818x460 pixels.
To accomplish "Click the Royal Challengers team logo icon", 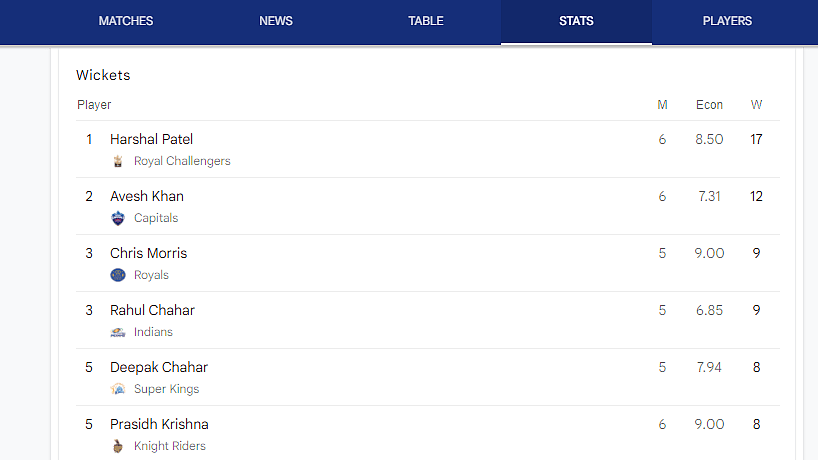I will point(118,161).
